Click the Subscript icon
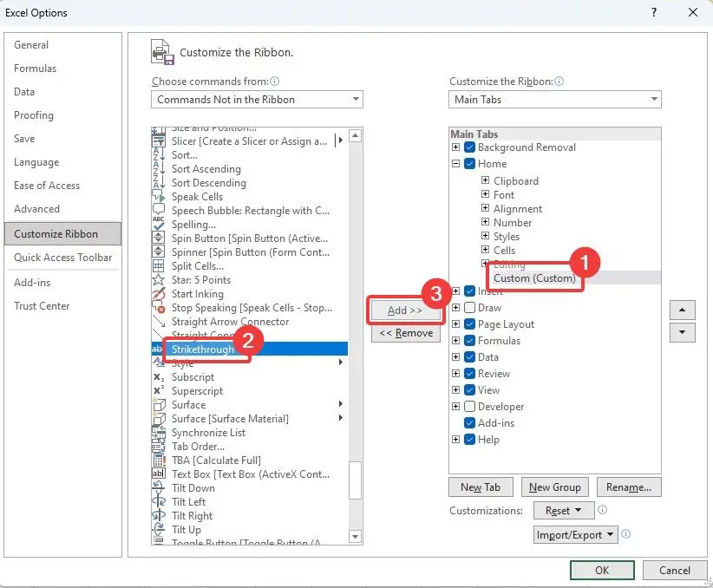Image resolution: width=713 pixels, height=588 pixels. tap(158, 377)
